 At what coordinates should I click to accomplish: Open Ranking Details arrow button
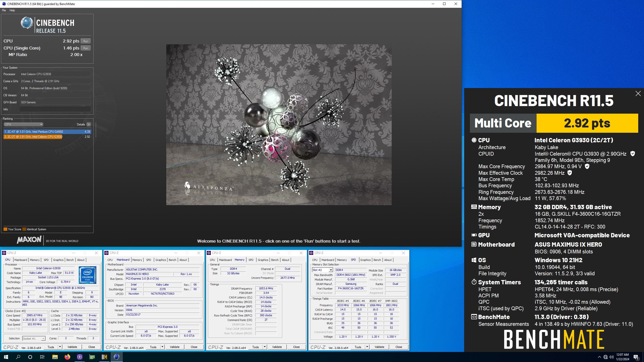(x=89, y=124)
